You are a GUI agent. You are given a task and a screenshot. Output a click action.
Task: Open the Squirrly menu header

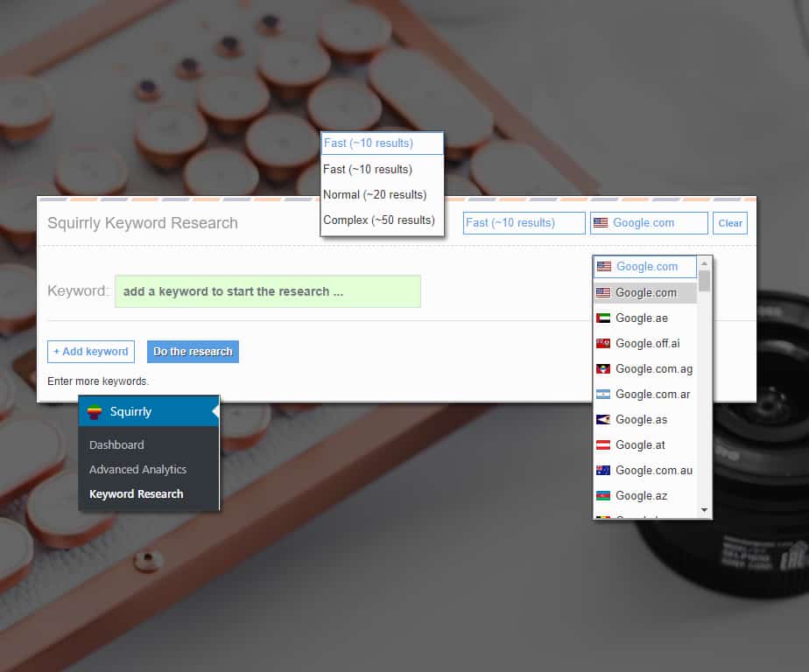[149, 411]
